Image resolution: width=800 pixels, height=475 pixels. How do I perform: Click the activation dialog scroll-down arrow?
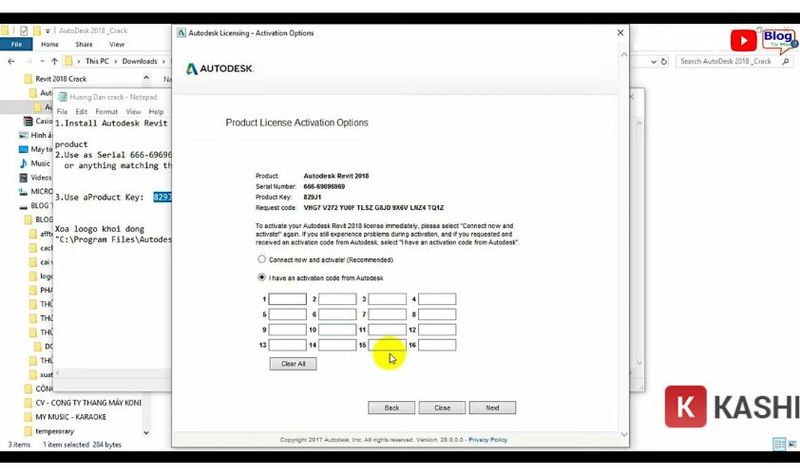(x=624, y=434)
